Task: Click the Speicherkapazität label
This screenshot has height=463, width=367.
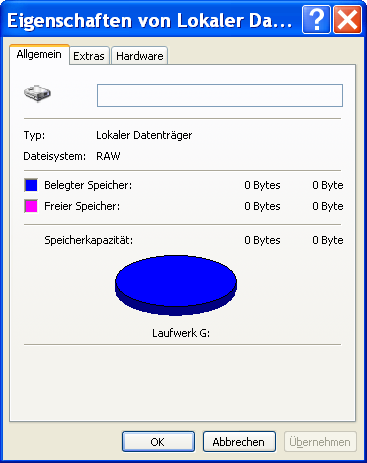Action: click(89, 240)
